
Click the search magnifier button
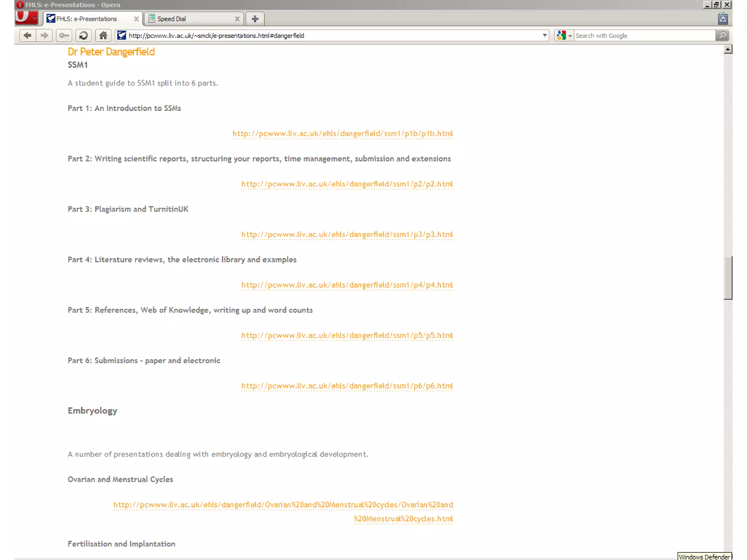tap(722, 35)
